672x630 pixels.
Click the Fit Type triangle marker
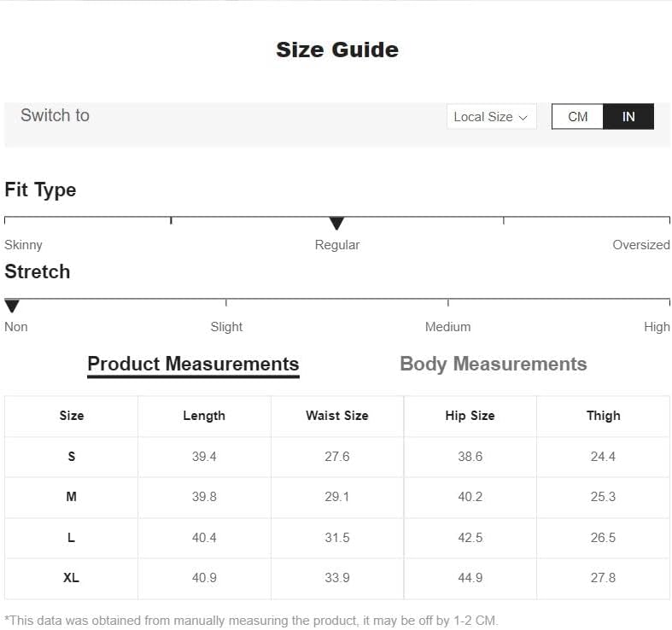(x=336, y=224)
